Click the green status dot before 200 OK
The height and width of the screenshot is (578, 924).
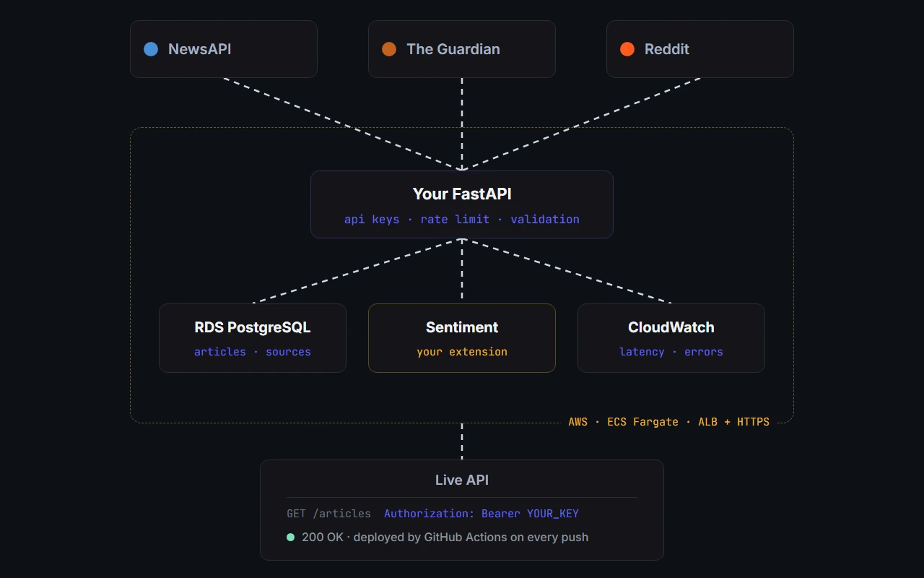(x=291, y=537)
